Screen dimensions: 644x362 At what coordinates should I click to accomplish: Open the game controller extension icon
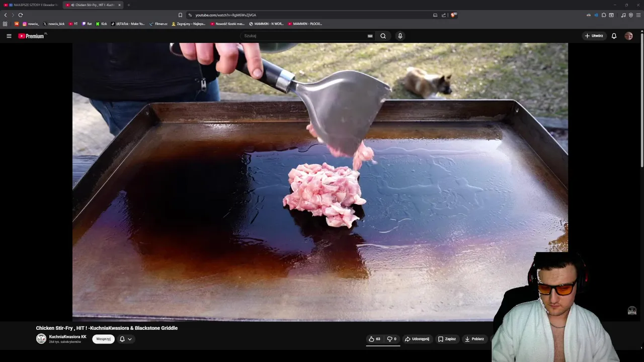(588, 15)
